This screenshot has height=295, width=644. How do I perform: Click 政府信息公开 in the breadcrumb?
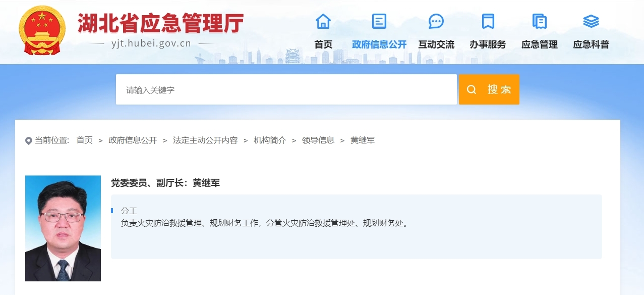pos(133,140)
